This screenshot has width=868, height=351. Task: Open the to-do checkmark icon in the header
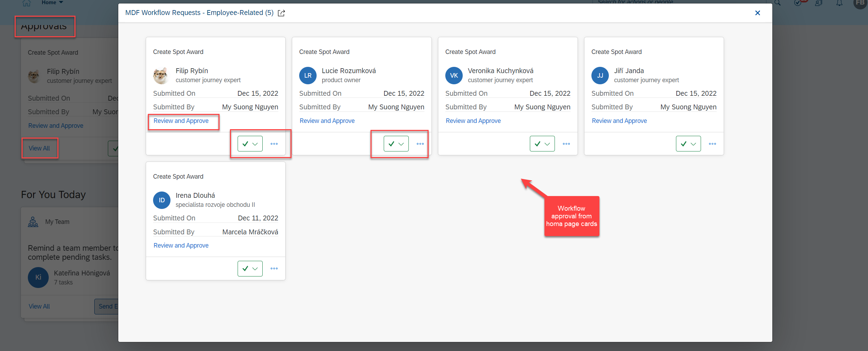click(x=798, y=3)
